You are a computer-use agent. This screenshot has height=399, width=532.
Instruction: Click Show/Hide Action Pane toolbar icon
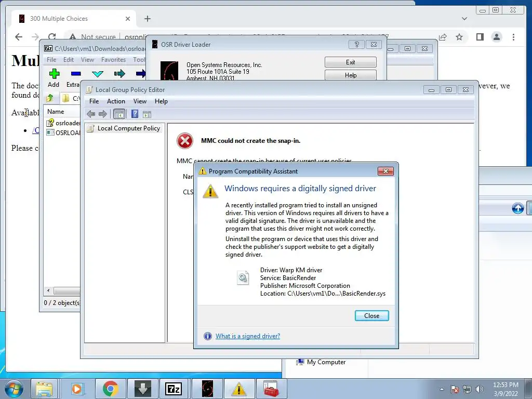(x=147, y=114)
